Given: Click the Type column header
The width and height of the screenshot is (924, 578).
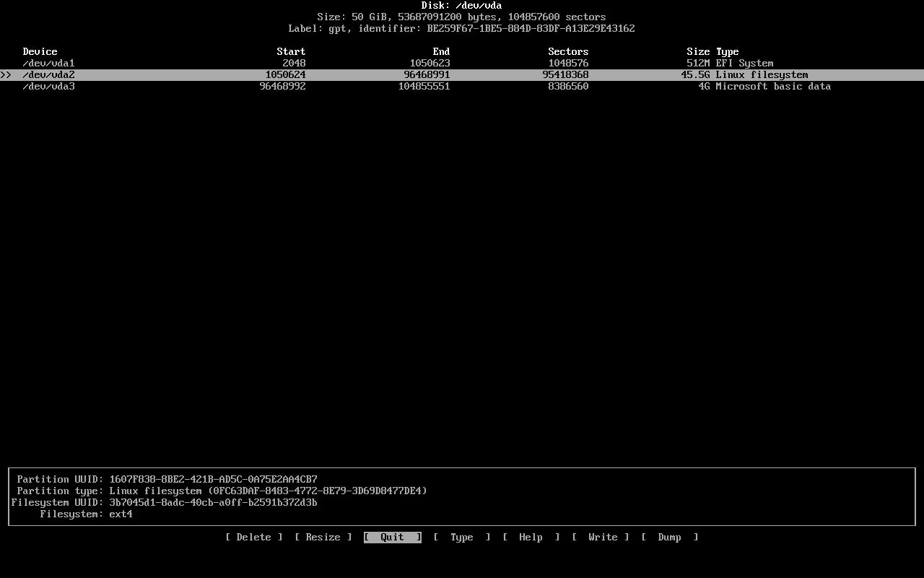Looking at the screenshot, I should [727, 51].
